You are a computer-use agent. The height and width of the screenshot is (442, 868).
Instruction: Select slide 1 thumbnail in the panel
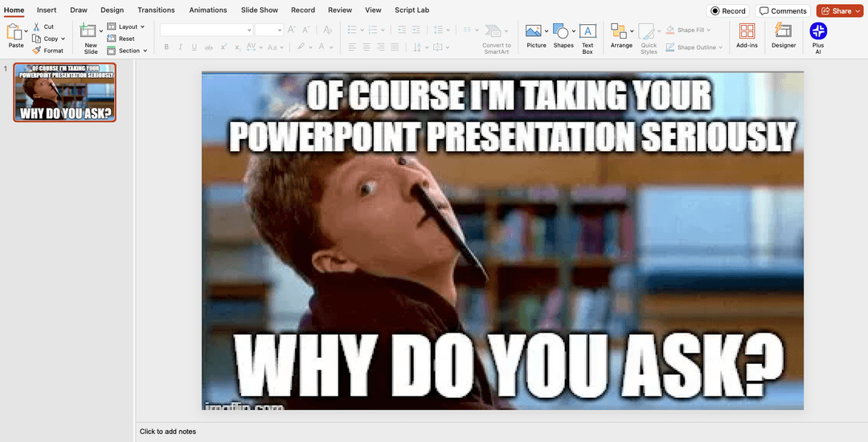(65, 92)
